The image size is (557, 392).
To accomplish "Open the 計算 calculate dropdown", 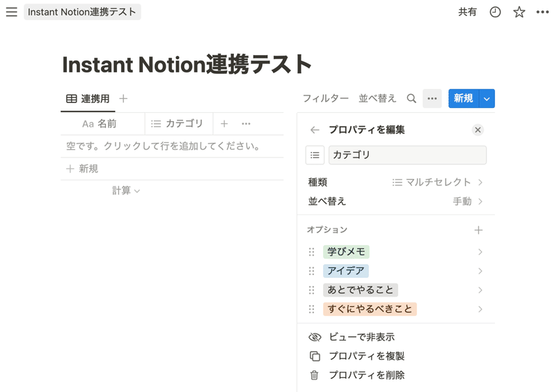I will 126,191.
